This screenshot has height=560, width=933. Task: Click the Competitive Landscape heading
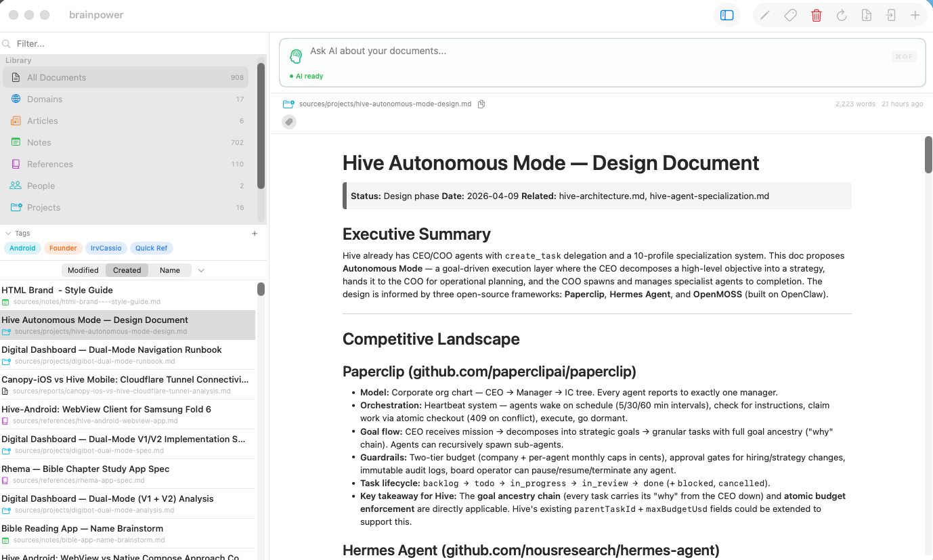point(431,339)
